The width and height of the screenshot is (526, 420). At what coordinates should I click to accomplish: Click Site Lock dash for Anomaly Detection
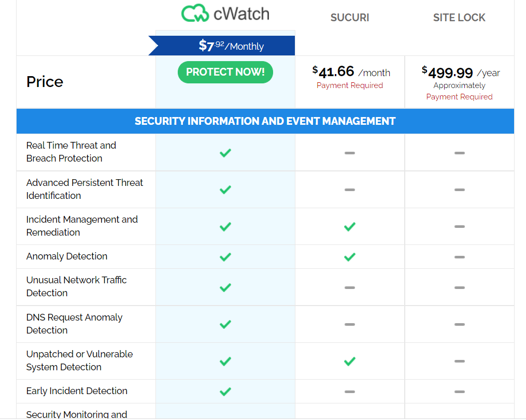[459, 257]
